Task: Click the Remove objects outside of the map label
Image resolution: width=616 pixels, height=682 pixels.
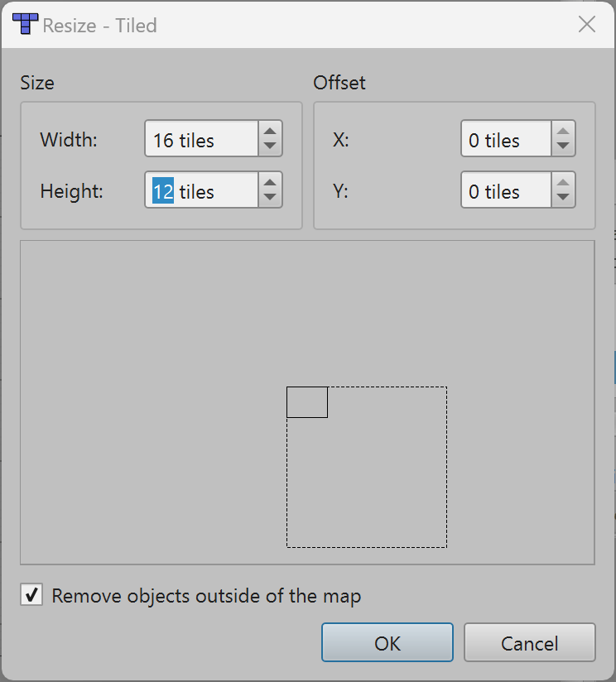Action: [207, 596]
